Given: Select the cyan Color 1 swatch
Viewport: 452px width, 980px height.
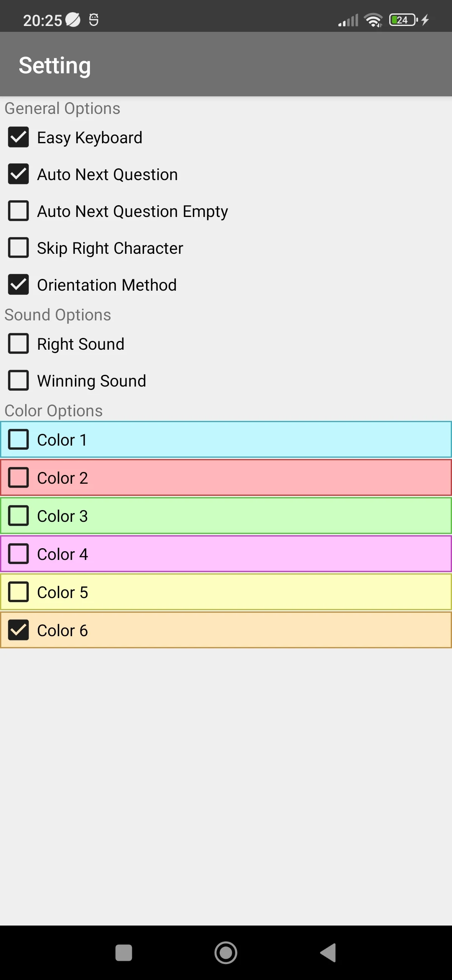Looking at the screenshot, I should click(x=226, y=440).
